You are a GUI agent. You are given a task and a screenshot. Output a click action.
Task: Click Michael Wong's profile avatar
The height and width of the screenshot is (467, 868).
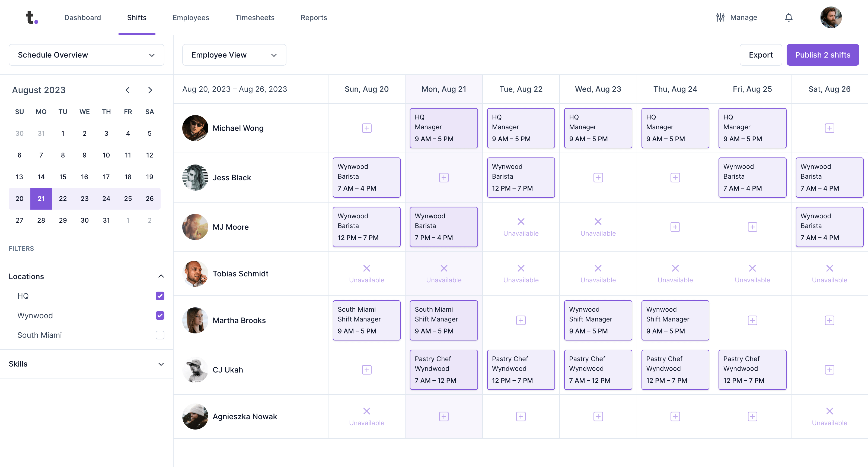point(196,128)
